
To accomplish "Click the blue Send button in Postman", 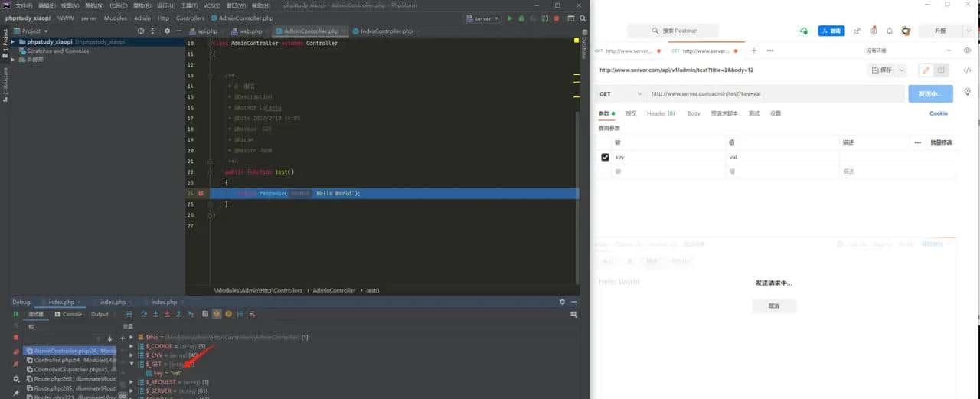I will pos(931,93).
